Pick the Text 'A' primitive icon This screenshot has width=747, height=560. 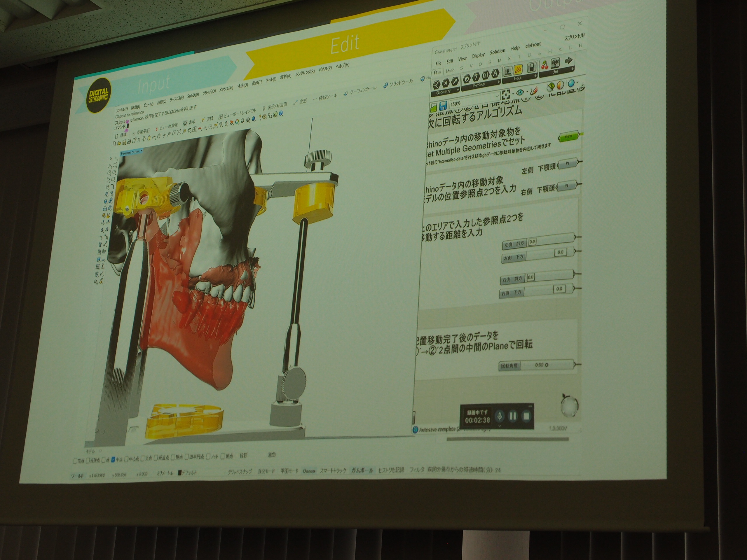click(x=495, y=73)
